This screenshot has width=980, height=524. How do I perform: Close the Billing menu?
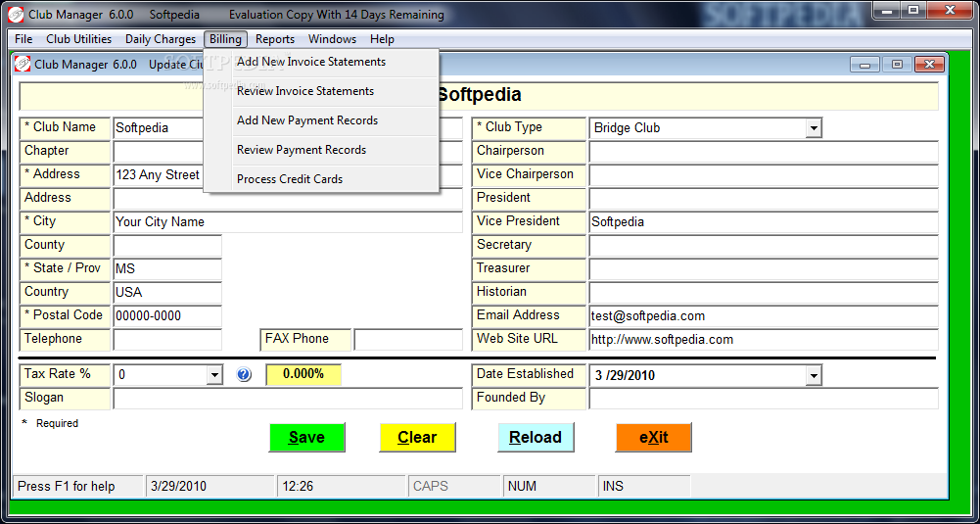point(225,39)
